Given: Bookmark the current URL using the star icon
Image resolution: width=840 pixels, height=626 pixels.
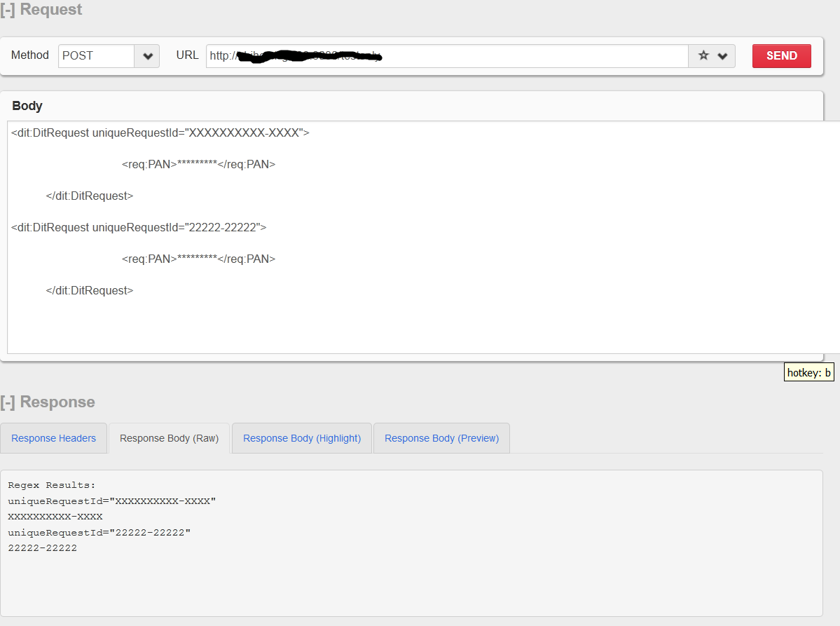Looking at the screenshot, I should pyautogui.click(x=703, y=55).
